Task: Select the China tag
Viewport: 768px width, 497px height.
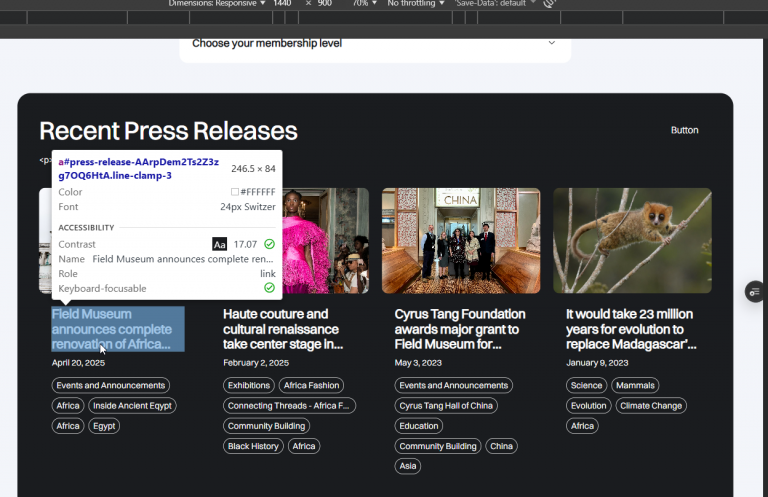Action: [502, 446]
